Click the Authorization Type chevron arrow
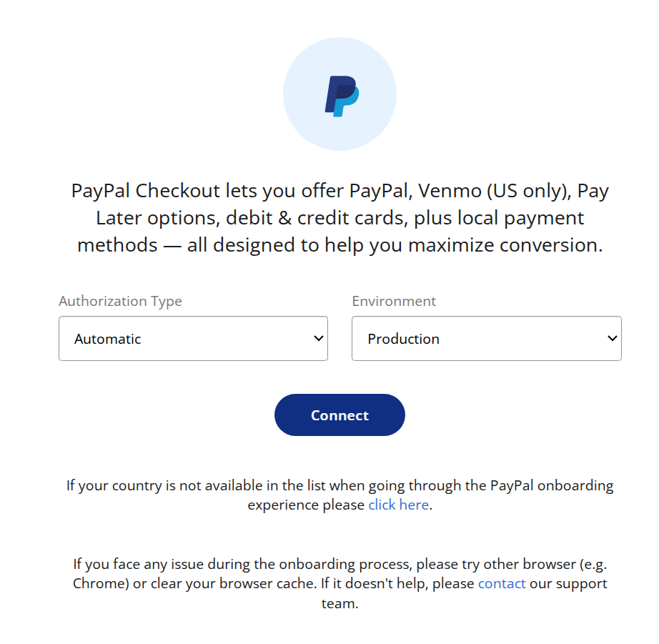659x644 pixels. (x=319, y=338)
